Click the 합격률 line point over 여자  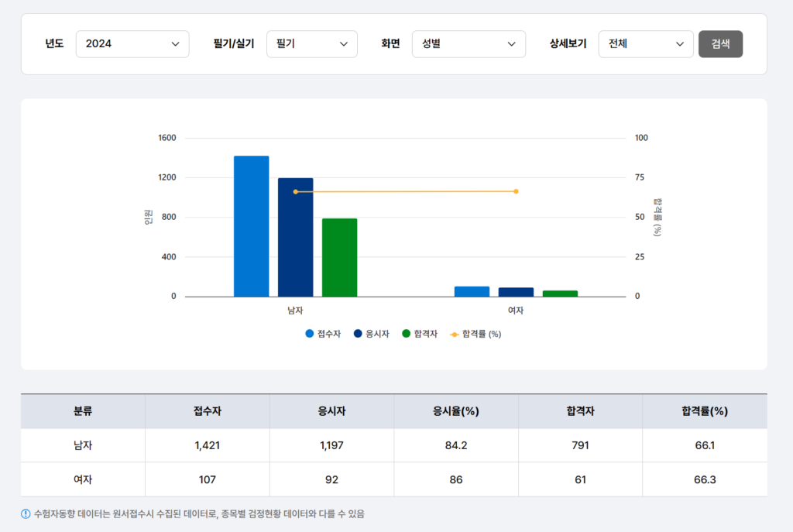[516, 191]
